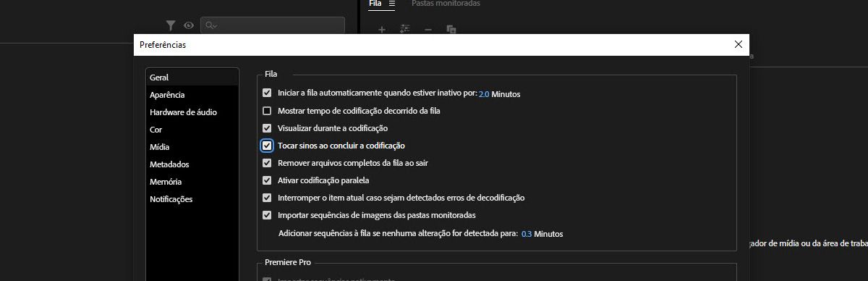The height and width of the screenshot is (281, 868).
Task: Open the Memória preferences category
Action: pos(192,182)
